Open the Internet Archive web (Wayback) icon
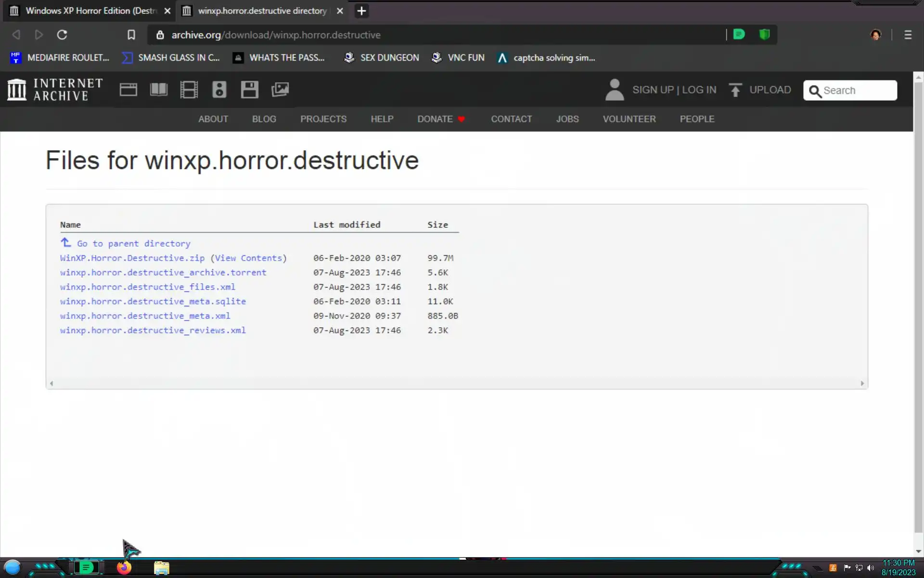Image resolution: width=924 pixels, height=578 pixels. 128,90
